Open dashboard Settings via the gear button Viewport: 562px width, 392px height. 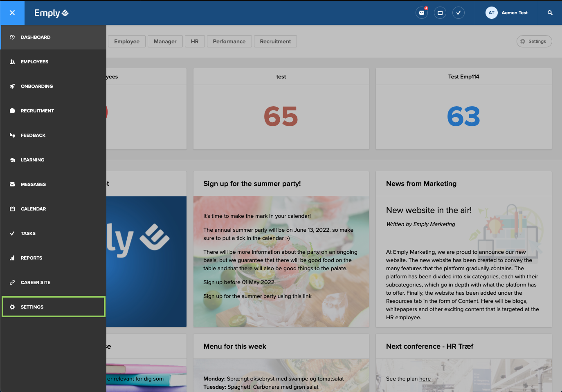(x=534, y=41)
